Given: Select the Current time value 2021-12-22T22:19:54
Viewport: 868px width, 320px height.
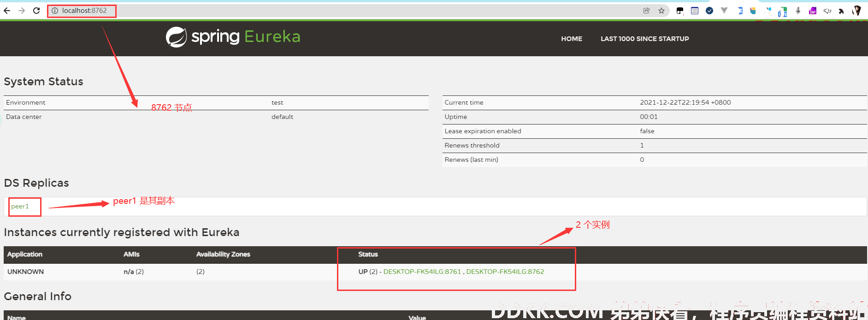Looking at the screenshot, I should (685, 102).
